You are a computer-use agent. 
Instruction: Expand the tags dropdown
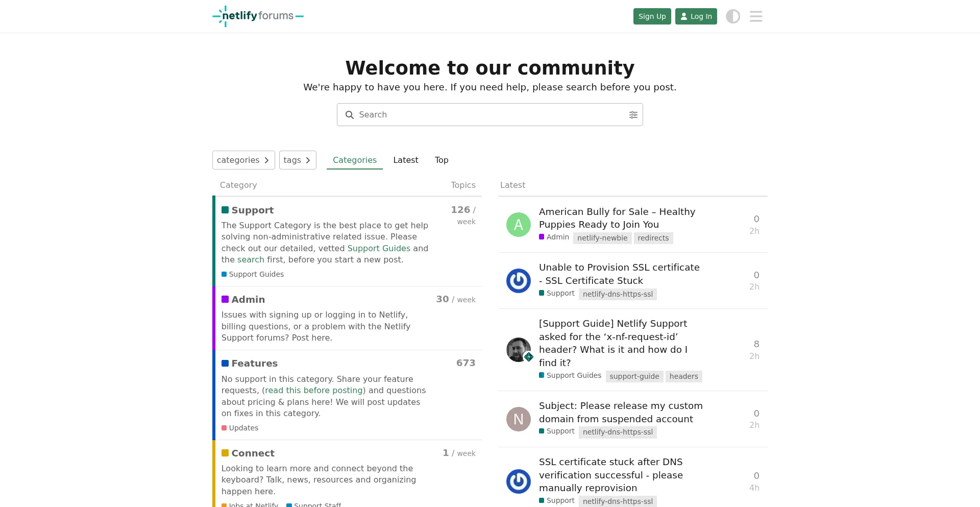tap(298, 160)
